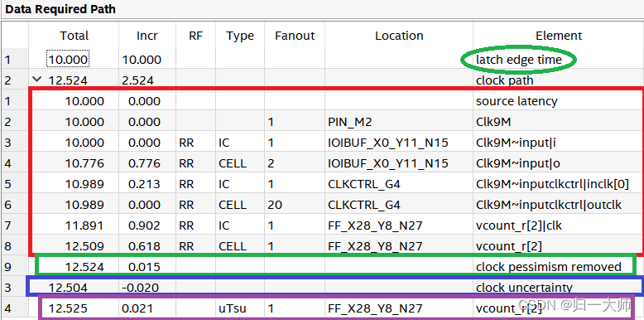Click the 10.989 total in outclk row
Screen dimensions: 644x320
[x=84, y=205]
